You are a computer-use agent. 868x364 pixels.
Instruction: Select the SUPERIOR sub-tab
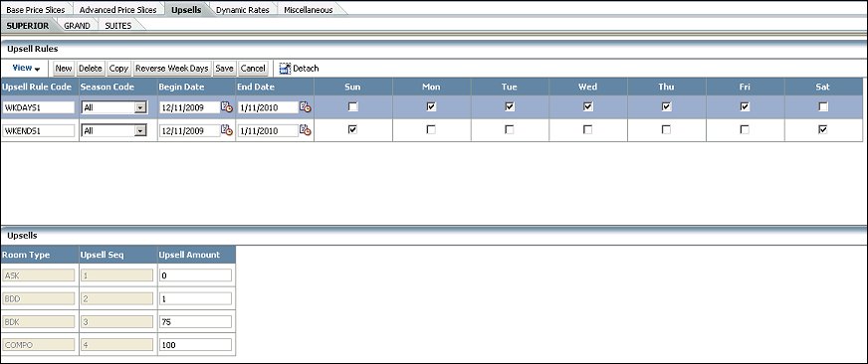[28, 26]
